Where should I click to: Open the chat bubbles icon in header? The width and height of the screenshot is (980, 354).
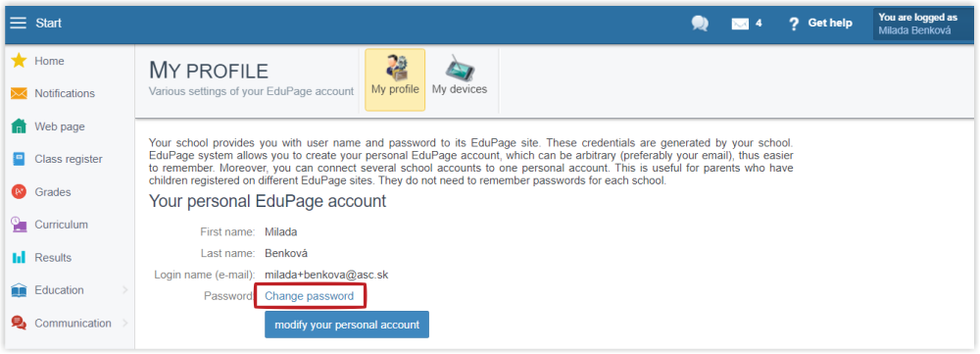tap(700, 24)
